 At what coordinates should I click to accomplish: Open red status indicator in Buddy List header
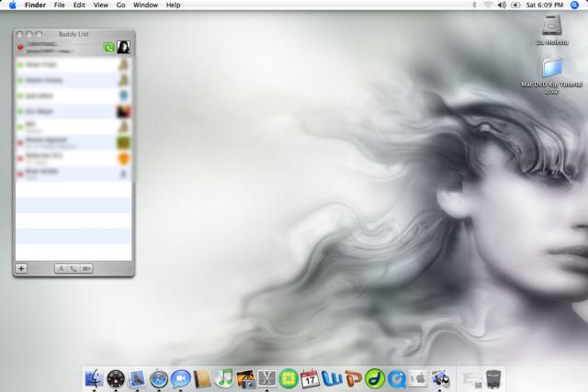point(20,47)
